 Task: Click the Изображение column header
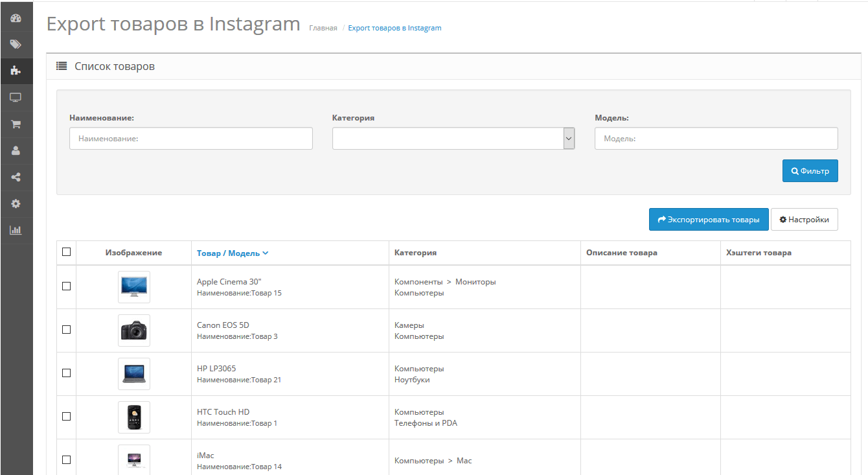click(133, 253)
